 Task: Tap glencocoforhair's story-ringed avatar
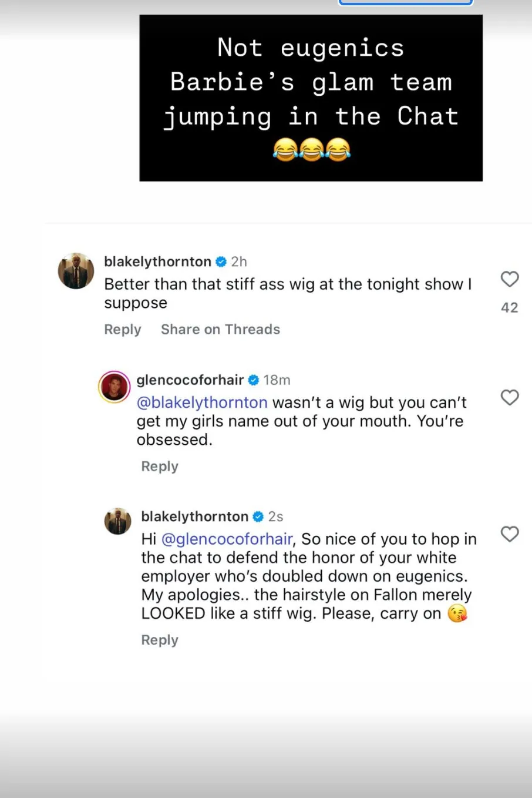114,387
